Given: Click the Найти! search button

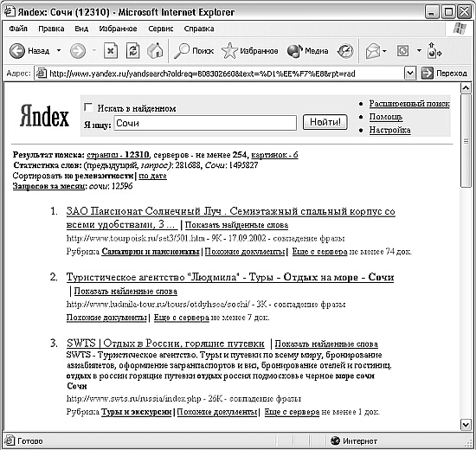Looking at the screenshot, I should (325, 122).
